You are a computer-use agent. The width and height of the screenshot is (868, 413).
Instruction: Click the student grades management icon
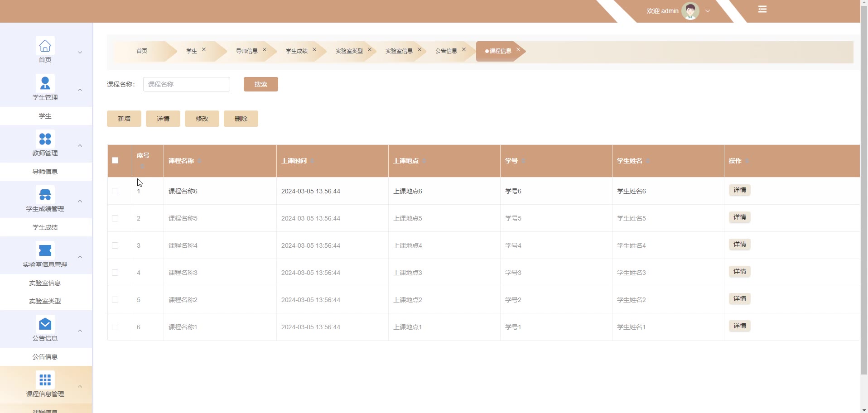click(x=45, y=195)
